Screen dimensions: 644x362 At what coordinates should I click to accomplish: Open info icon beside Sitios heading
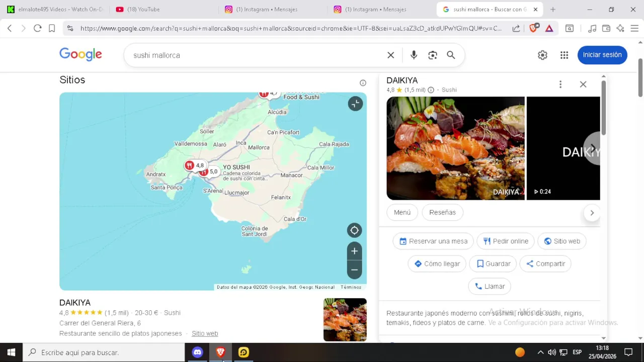(363, 83)
